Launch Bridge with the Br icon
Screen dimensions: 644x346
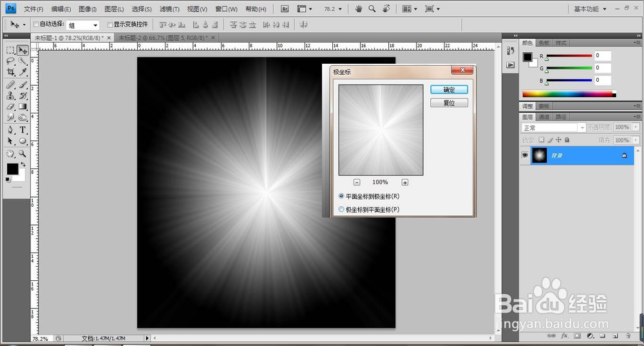pos(285,8)
